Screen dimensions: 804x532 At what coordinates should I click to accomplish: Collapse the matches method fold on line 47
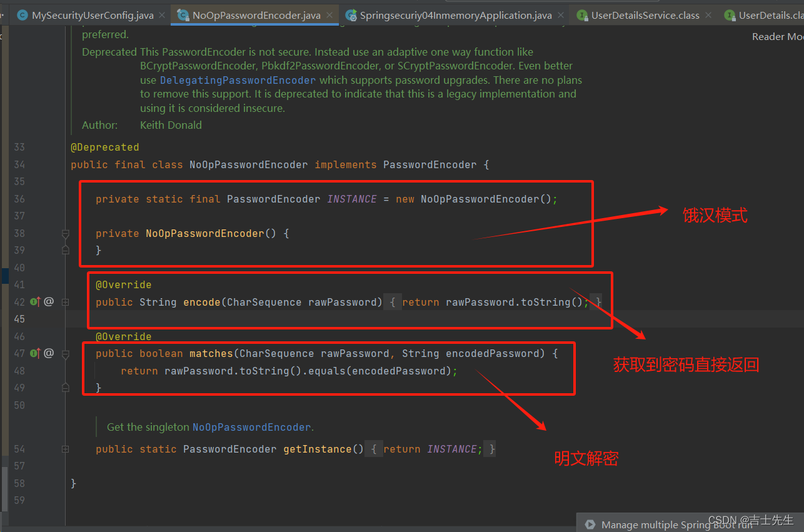tap(65, 353)
